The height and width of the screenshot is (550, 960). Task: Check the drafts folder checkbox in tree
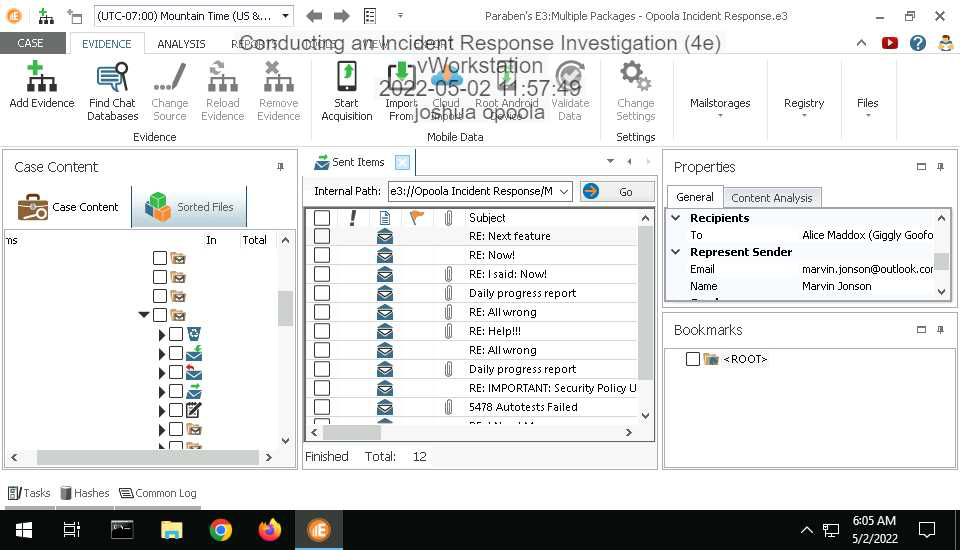(x=176, y=410)
